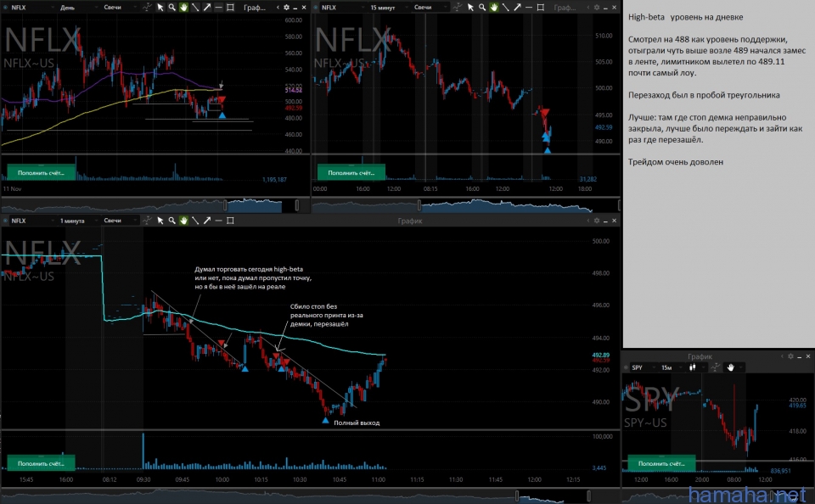Image resolution: width=815 pixels, height=504 pixels.
Task: Click link circle icon in SPY chart
Action: 626,367
